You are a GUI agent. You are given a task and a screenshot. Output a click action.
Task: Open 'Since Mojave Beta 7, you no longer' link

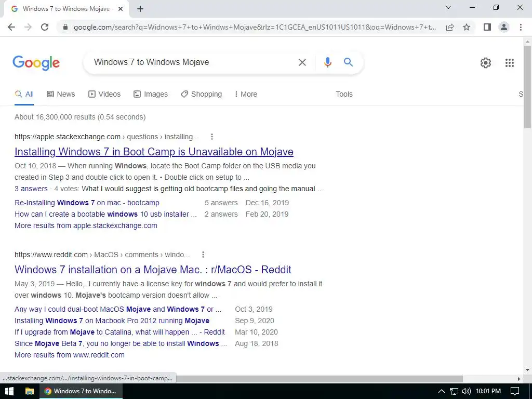pyautogui.click(x=121, y=343)
